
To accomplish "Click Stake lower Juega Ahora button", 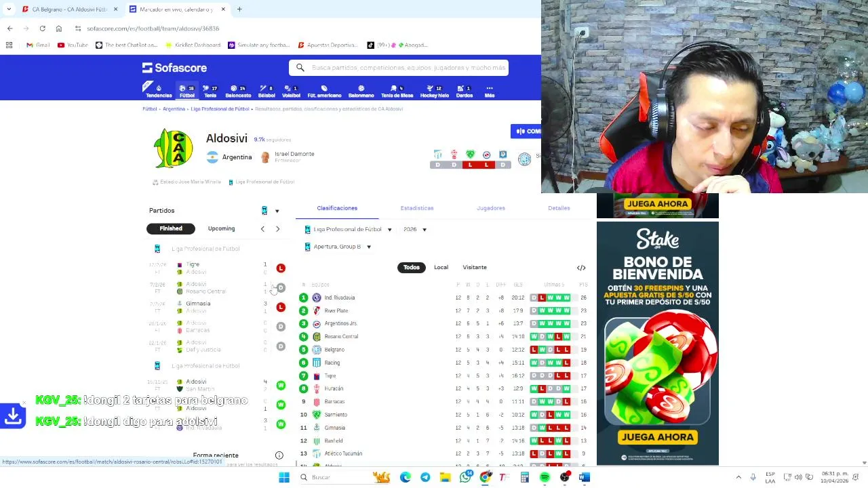I will pos(657,437).
